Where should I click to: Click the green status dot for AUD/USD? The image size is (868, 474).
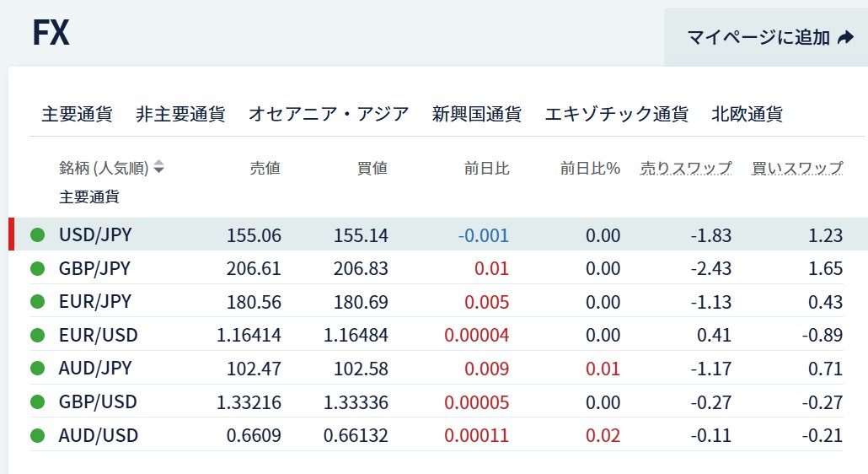pyautogui.click(x=38, y=436)
